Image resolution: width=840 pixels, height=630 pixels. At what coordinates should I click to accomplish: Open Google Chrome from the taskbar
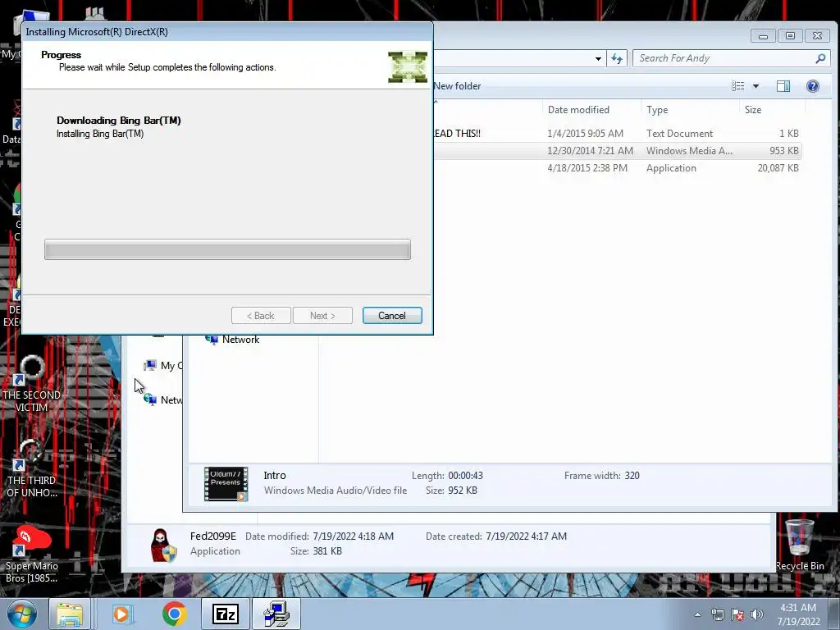coord(174,614)
